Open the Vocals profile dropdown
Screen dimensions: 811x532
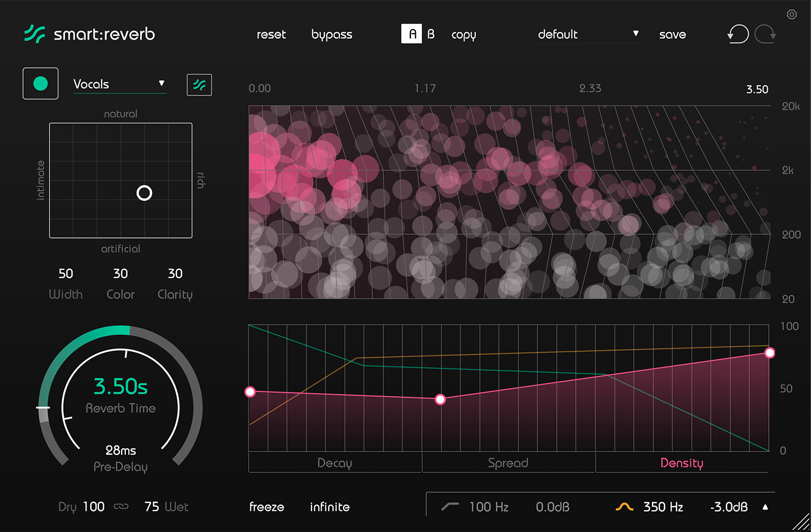[119, 84]
